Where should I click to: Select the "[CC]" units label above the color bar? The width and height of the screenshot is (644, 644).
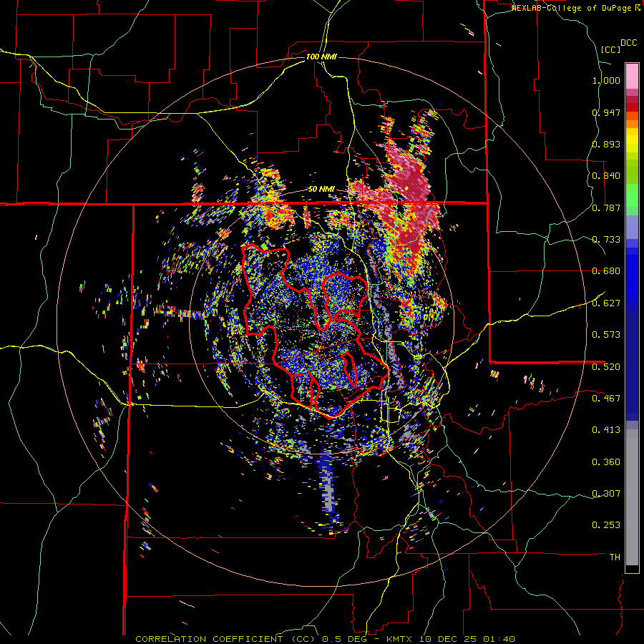point(610,49)
